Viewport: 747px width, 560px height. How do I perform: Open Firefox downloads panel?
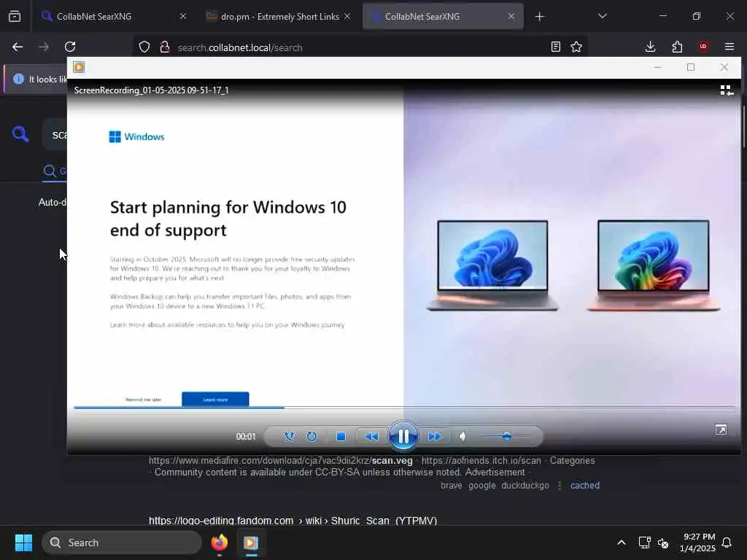point(650,47)
